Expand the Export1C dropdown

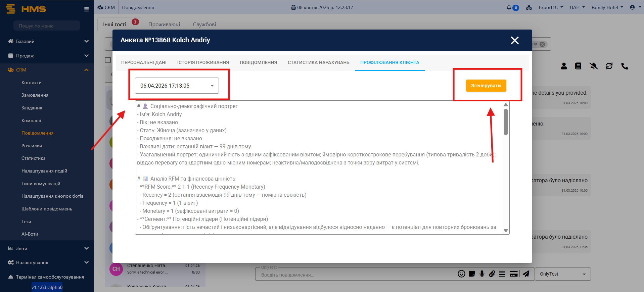point(551,7)
